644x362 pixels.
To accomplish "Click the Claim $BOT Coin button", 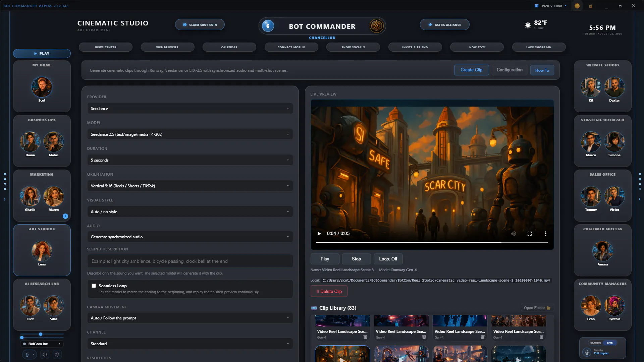I will click(200, 25).
